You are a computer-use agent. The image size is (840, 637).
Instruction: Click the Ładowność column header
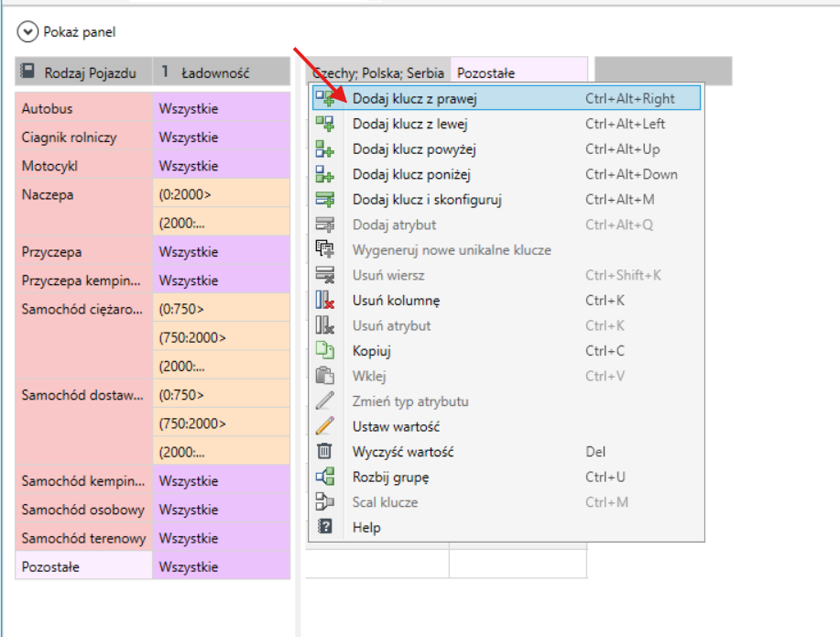[x=222, y=71]
